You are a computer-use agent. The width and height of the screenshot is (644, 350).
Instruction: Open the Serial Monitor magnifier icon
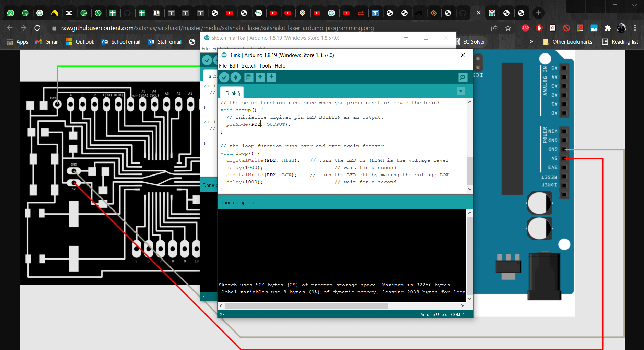click(463, 77)
